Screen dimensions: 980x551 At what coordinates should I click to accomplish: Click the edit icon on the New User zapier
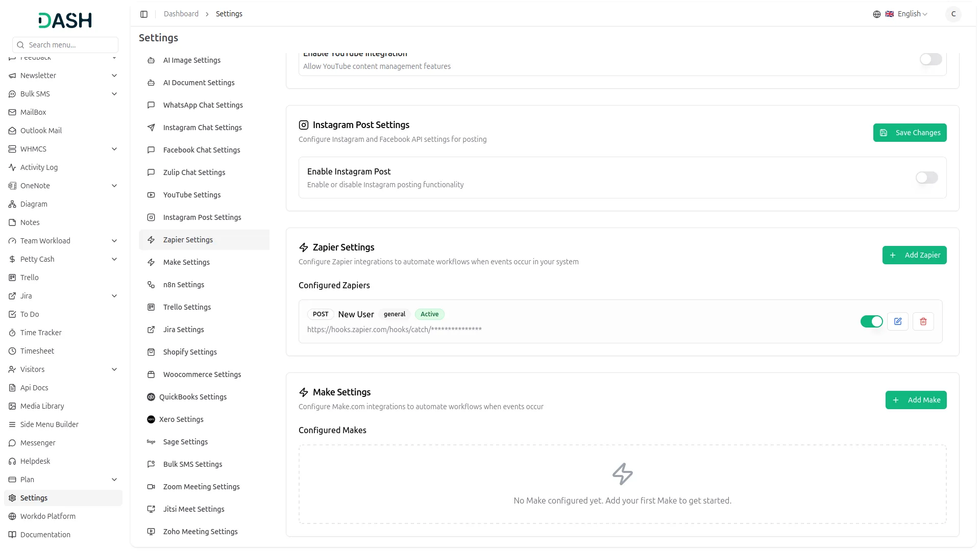coord(897,321)
